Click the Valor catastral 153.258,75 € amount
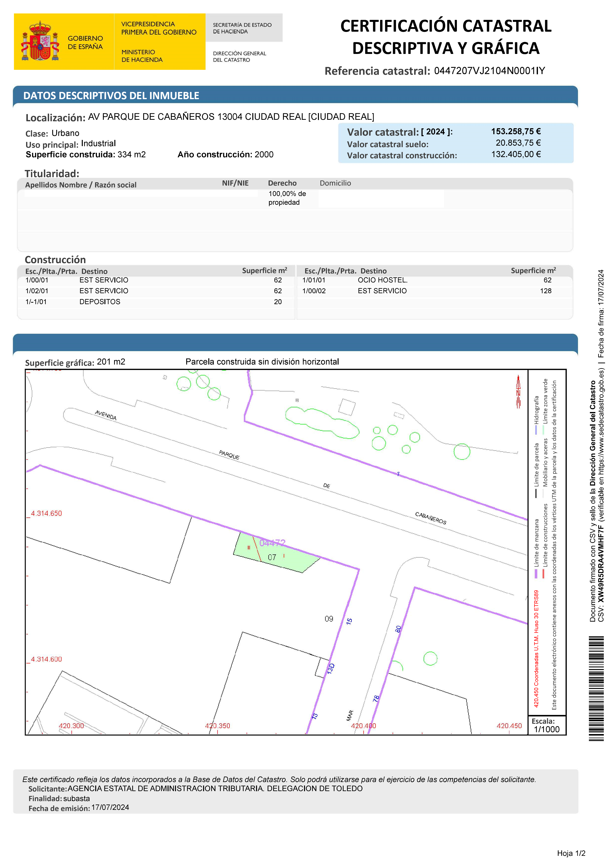 516,131
